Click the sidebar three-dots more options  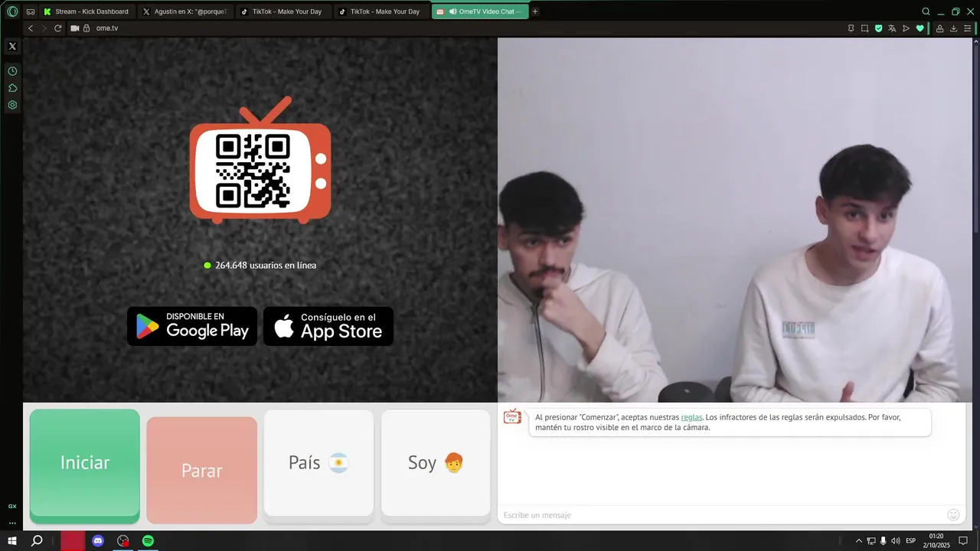(x=12, y=523)
